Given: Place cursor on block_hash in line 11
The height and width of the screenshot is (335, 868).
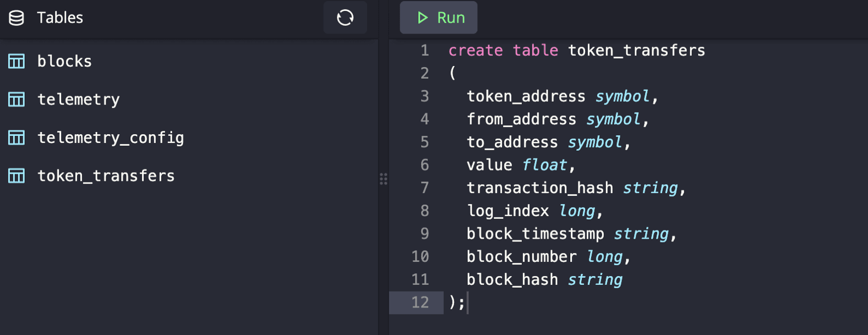Looking at the screenshot, I should (512, 280).
